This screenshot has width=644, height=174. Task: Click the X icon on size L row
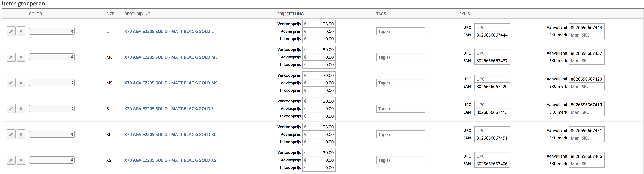pos(21,31)
